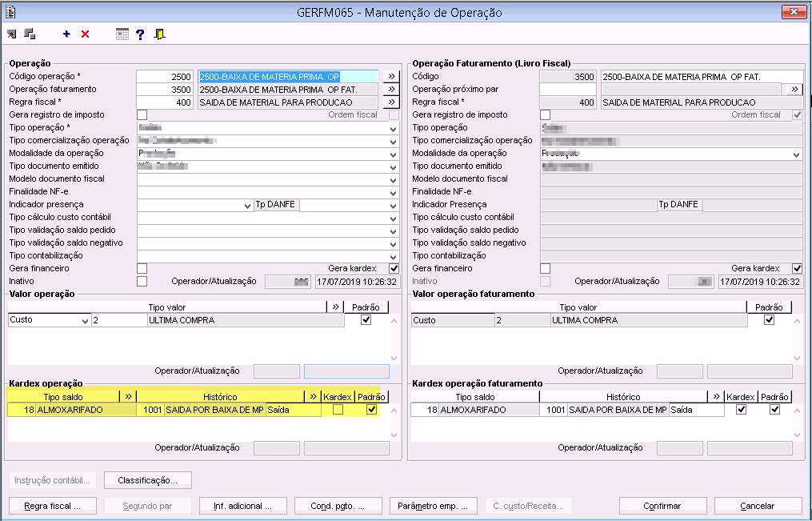
Task: Open the Regra fiscal ... button
Action: pyautogui.click(x=52, y=506)
